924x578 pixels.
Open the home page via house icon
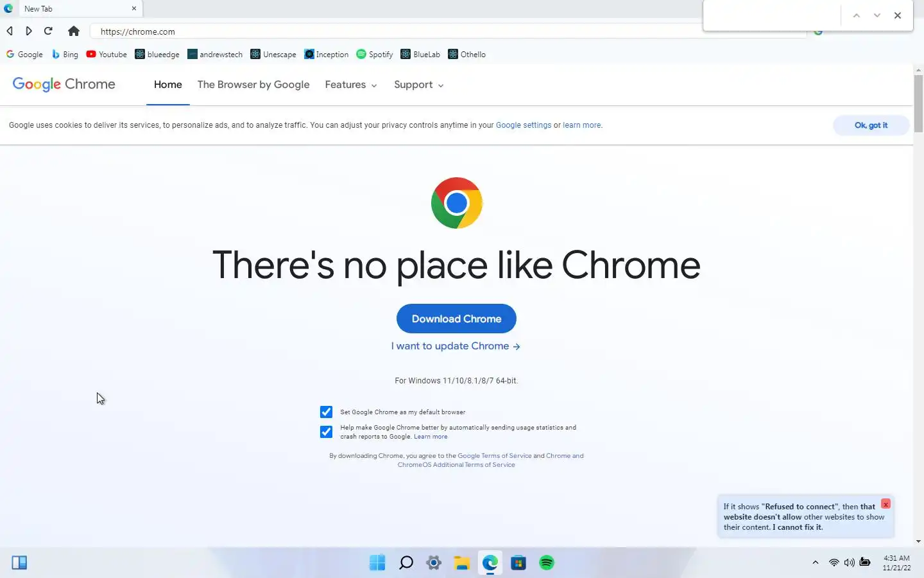click(x=74, y=31)
